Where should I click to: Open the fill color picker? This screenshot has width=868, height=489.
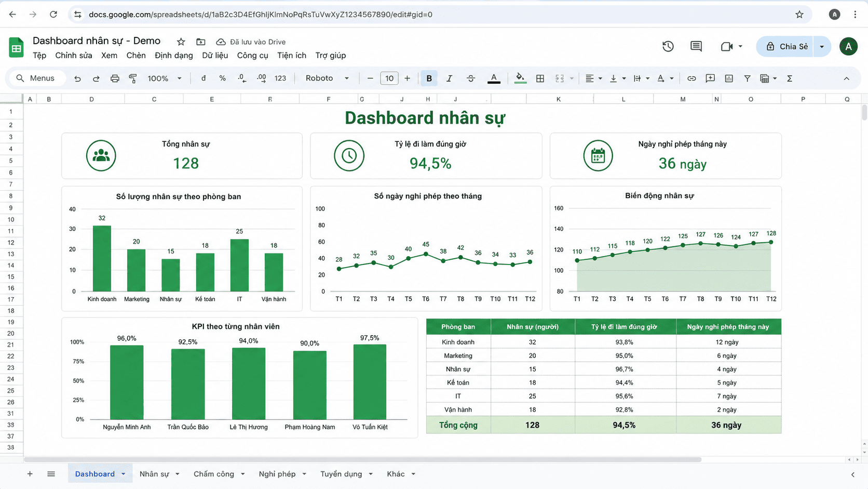520,78
